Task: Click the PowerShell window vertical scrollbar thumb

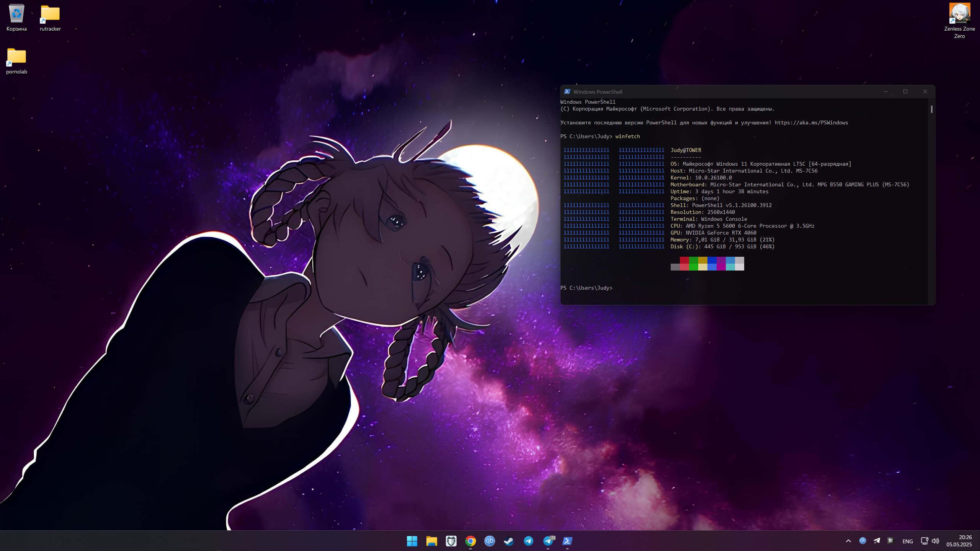Action: click(932, 109)
